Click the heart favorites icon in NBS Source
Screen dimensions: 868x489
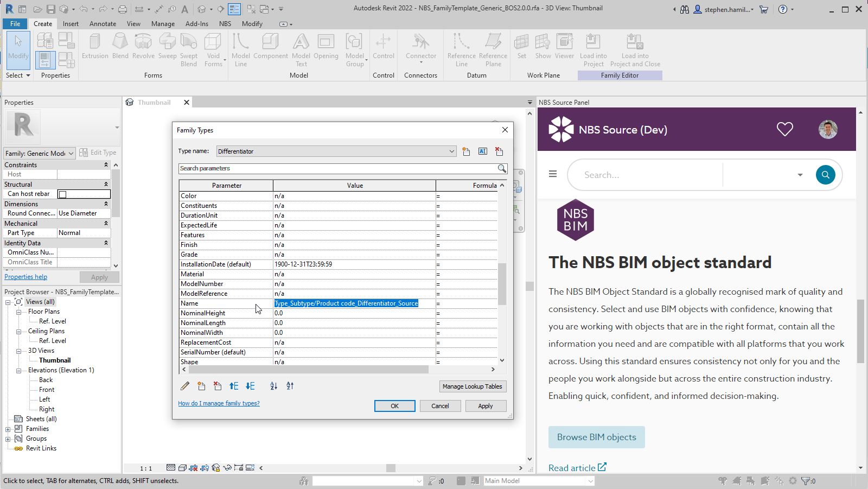tap(784, 129)
